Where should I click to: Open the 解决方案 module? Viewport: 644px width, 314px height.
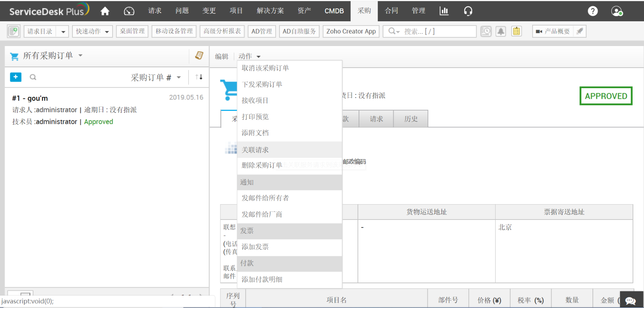(270, 11)
